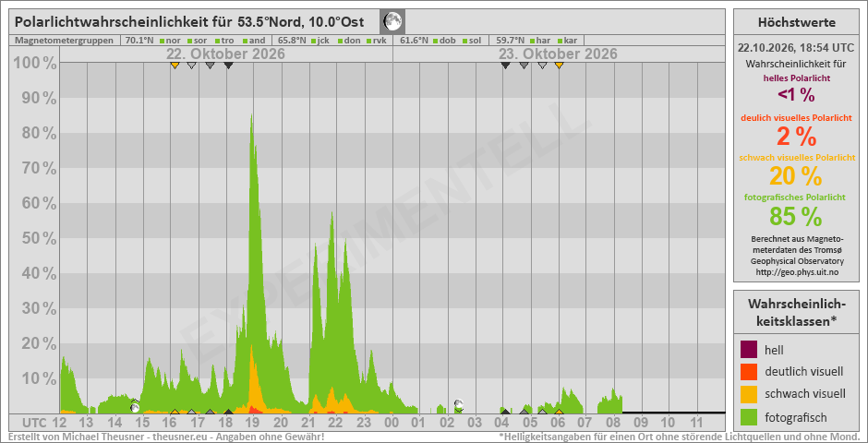Click the orange triangle on the UTC axis near 16
The height and width of the screenshot is (443, 868).
click(175, 411)
